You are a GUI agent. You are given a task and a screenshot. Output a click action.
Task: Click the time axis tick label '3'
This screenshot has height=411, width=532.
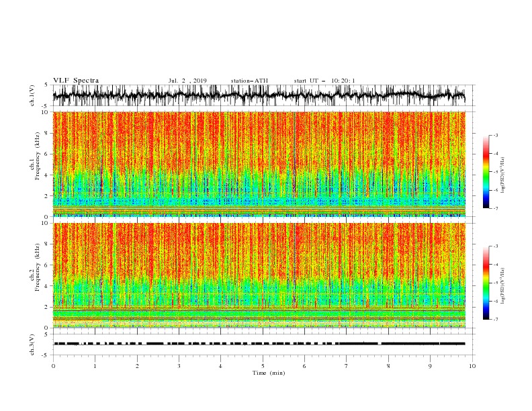tap(179, 366)
